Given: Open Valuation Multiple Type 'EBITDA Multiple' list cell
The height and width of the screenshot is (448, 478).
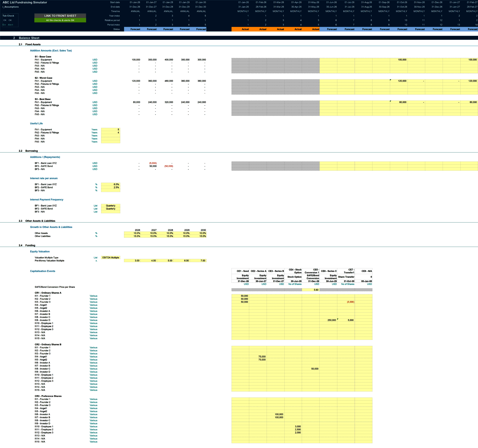Looking at the screenshot, I should click(111, 258).
